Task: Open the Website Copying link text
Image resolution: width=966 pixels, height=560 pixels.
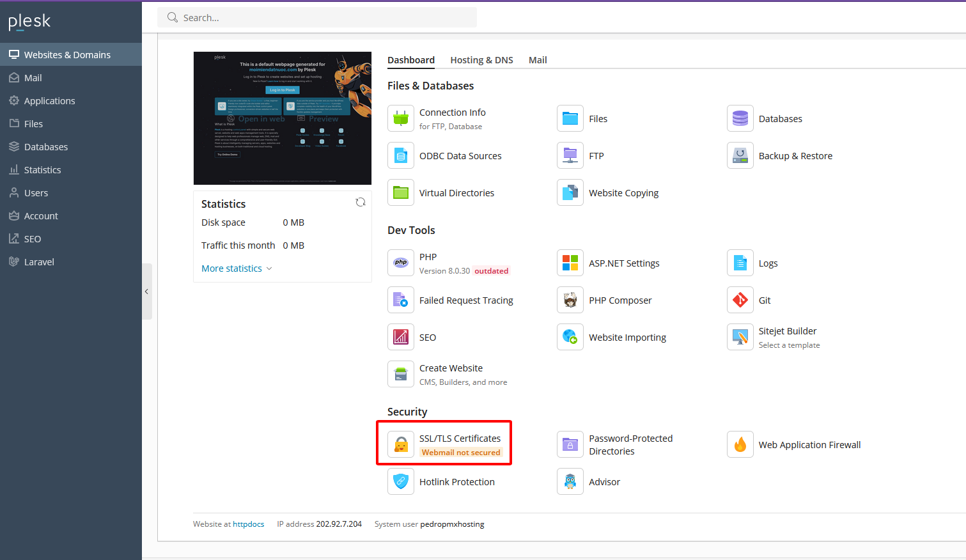Action: coord(623,193)
